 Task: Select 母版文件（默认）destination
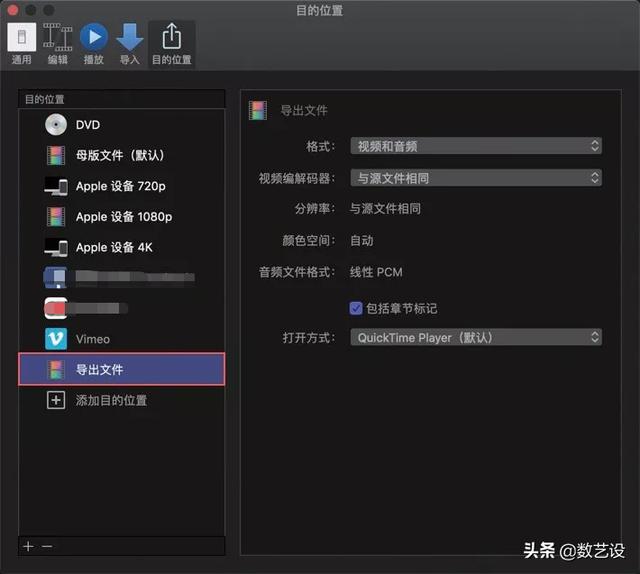(x=121, y=156)
